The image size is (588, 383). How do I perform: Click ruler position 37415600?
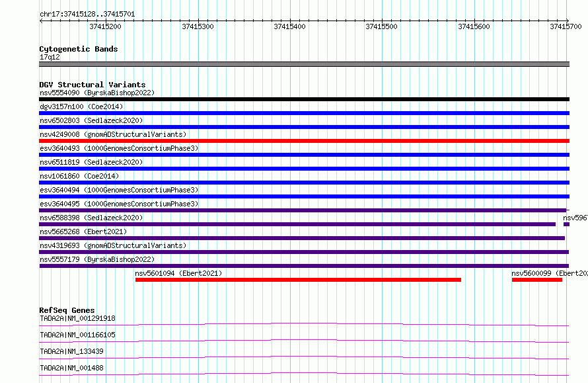tap(474, 26)
